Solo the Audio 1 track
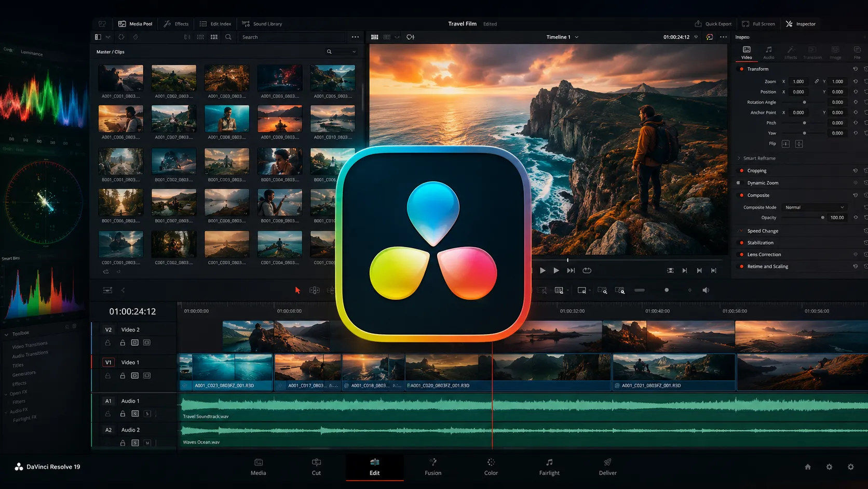This screenshot has height=489, width=868. (147, 414)
